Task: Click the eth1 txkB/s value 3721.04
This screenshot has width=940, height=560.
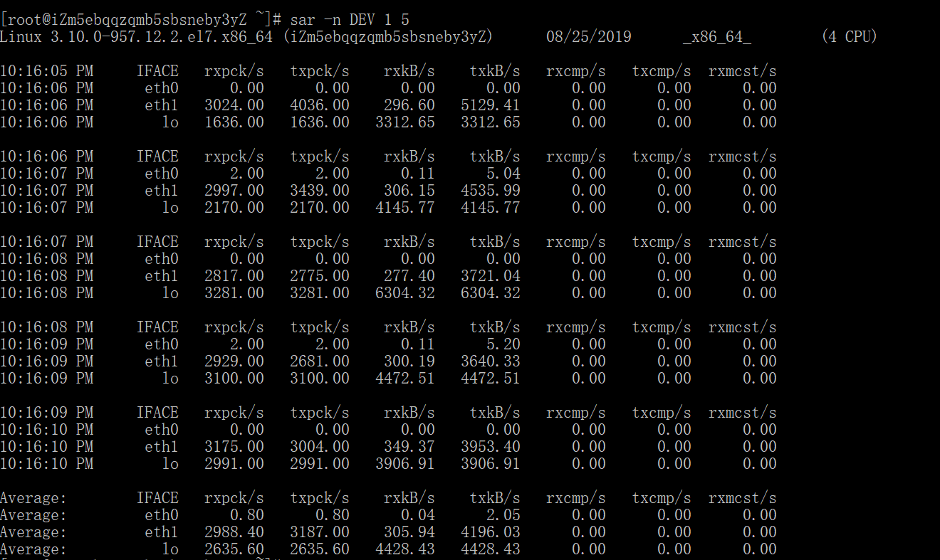Action: pyautogui.click(x=491, y=276)
